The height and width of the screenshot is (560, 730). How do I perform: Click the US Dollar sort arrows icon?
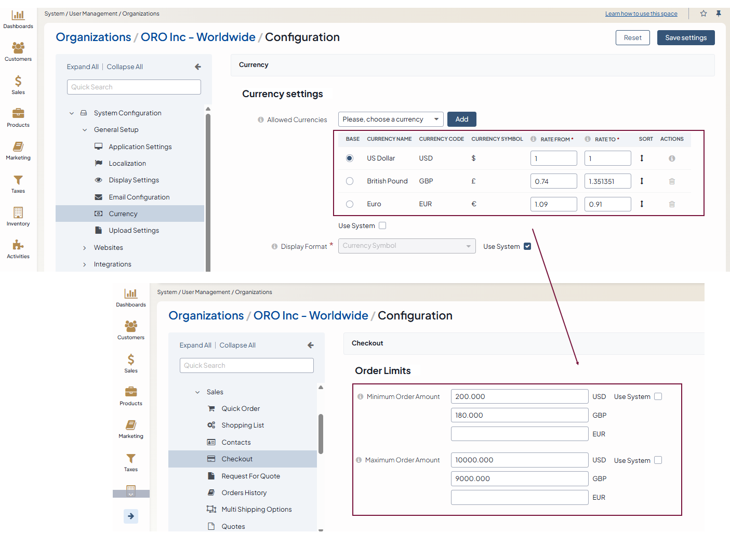[x=642, y=158]
